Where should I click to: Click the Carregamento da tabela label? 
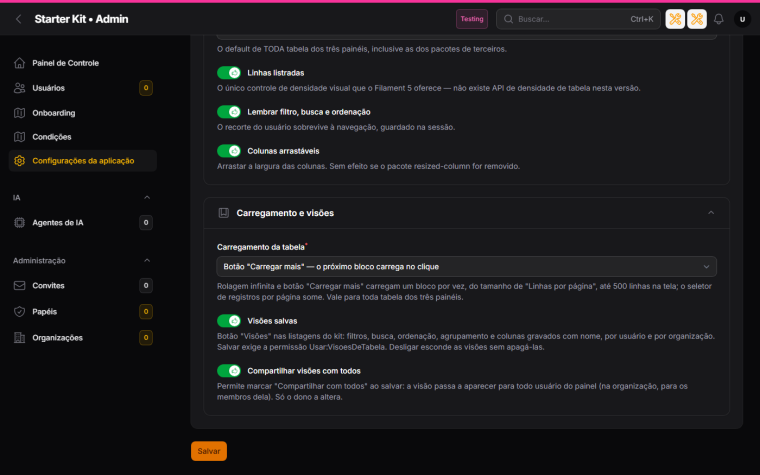coord(261,247)
